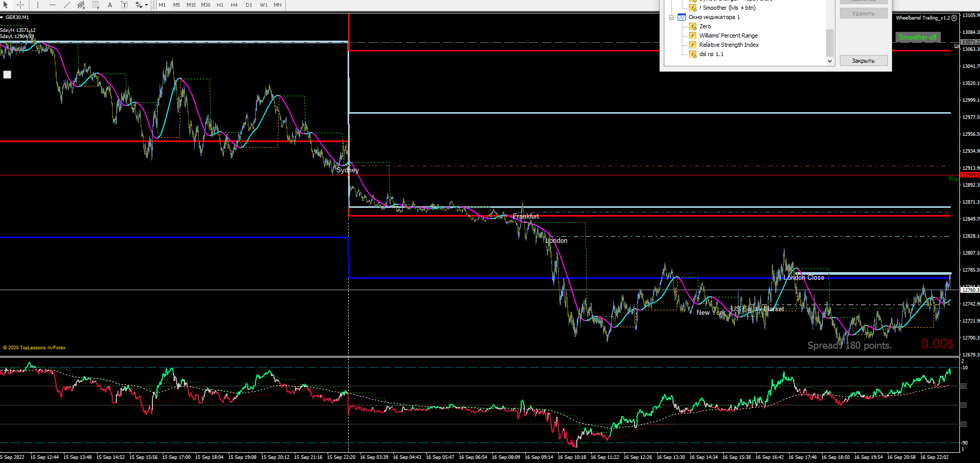The height and width of the screenshot is (463, 980).
Task: Select the Zero indicator entry
Action: 705,26
